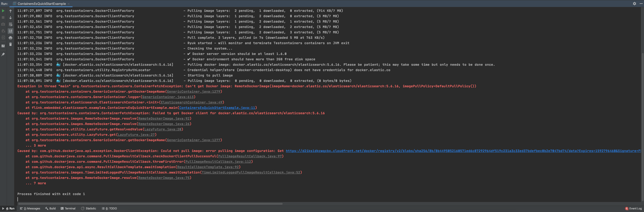Image resolution: width=644 pixels, height=212 pixels.
Task: Click the Restore Layout icon
Action: 3,46
